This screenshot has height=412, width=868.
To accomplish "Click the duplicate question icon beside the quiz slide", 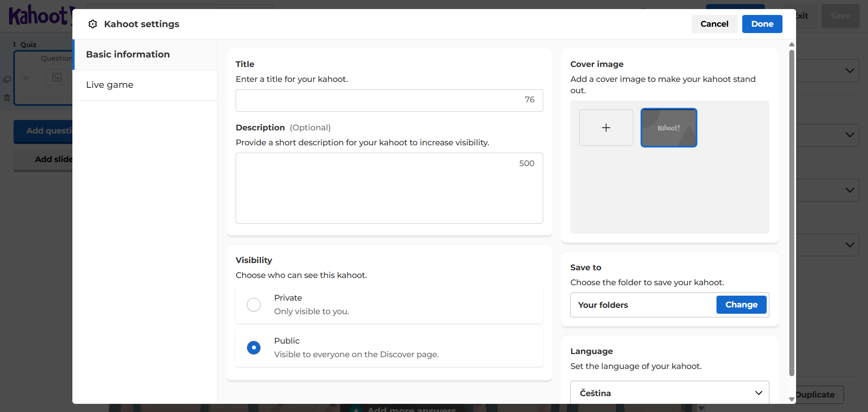I will (x=7, y=80).
